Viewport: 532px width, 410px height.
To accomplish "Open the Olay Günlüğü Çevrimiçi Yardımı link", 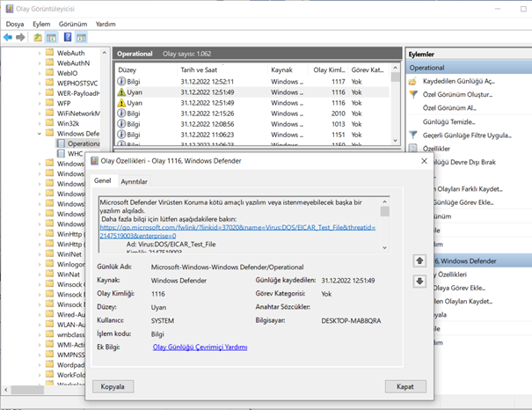I will tap(200, 347).
